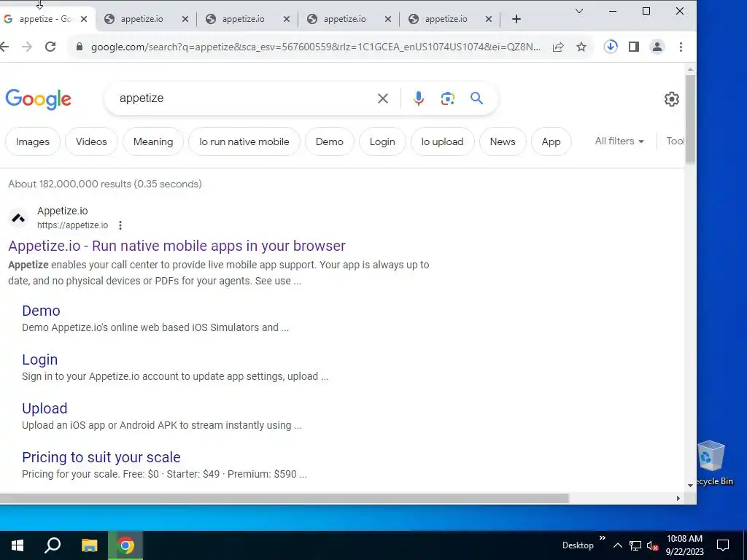Viewport: 747px width, 560px height.
Task: Open the network tray icon
Action: coord(635,545)
